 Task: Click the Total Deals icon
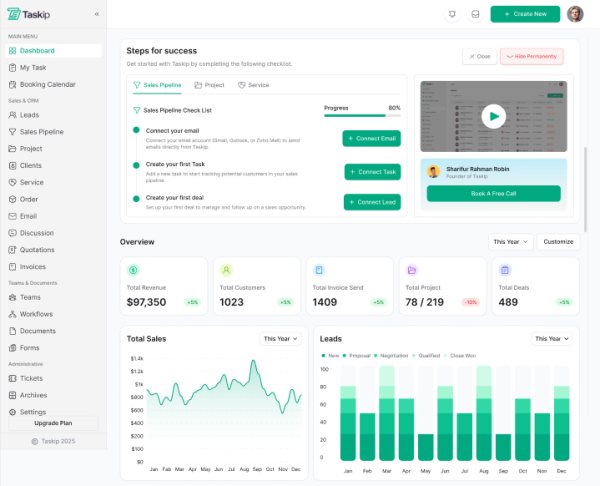point(505,270)
